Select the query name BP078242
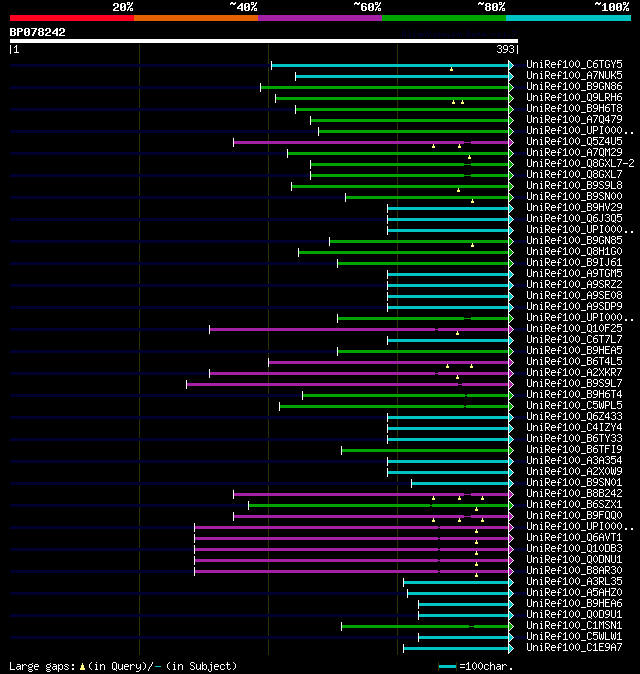Screen dimensions: 640x674 coord(37,32)
